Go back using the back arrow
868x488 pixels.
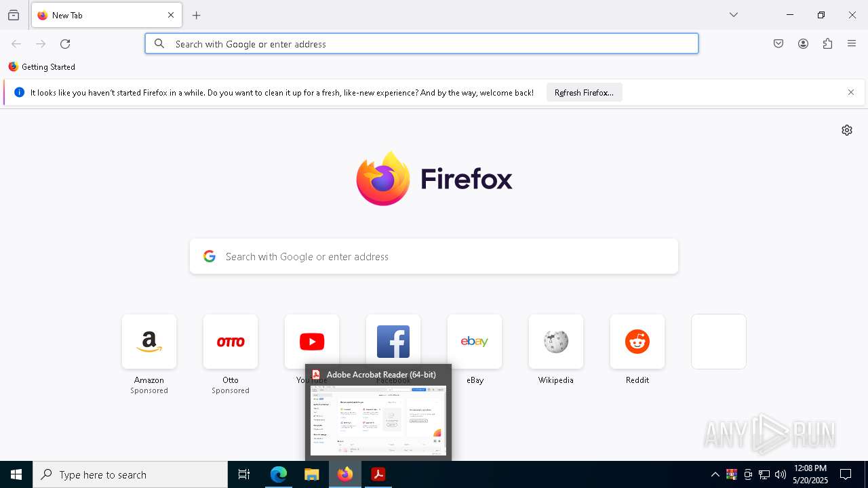[16, 43]
